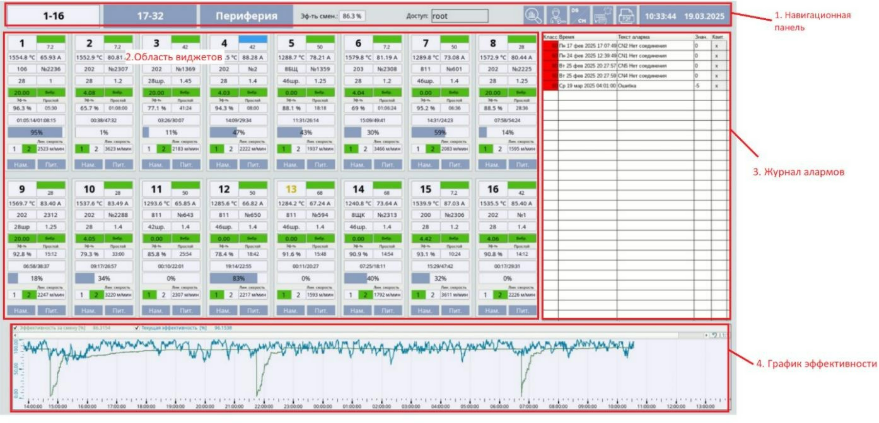
Task: Open the machine settings icon in navigation panel
Action: [x=603, y=16]
